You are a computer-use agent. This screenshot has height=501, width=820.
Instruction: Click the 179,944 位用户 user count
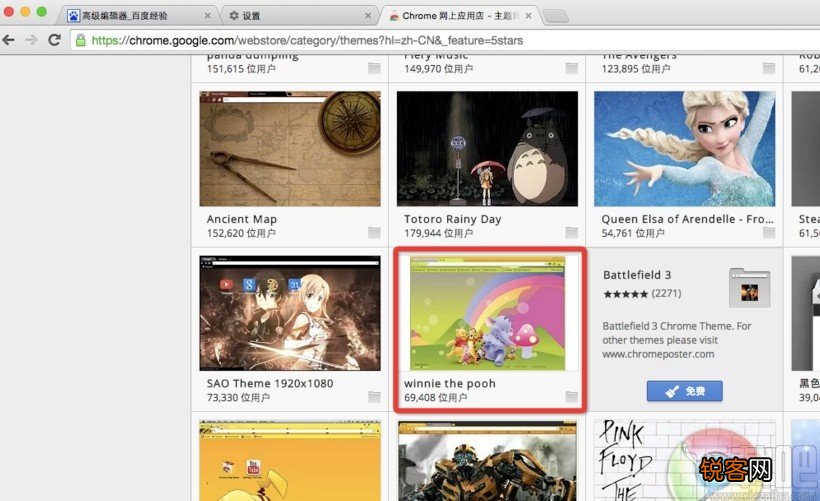pos(438,233)
